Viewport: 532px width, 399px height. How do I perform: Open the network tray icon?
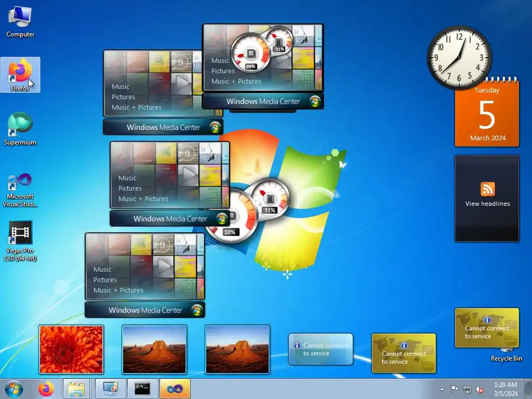tap(467, 390)
